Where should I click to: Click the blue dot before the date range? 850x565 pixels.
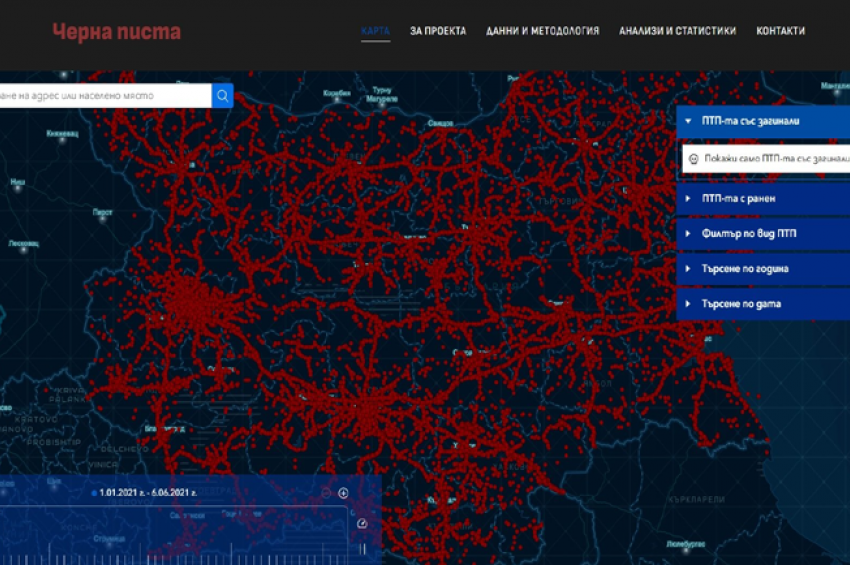(x=94, y=493)
